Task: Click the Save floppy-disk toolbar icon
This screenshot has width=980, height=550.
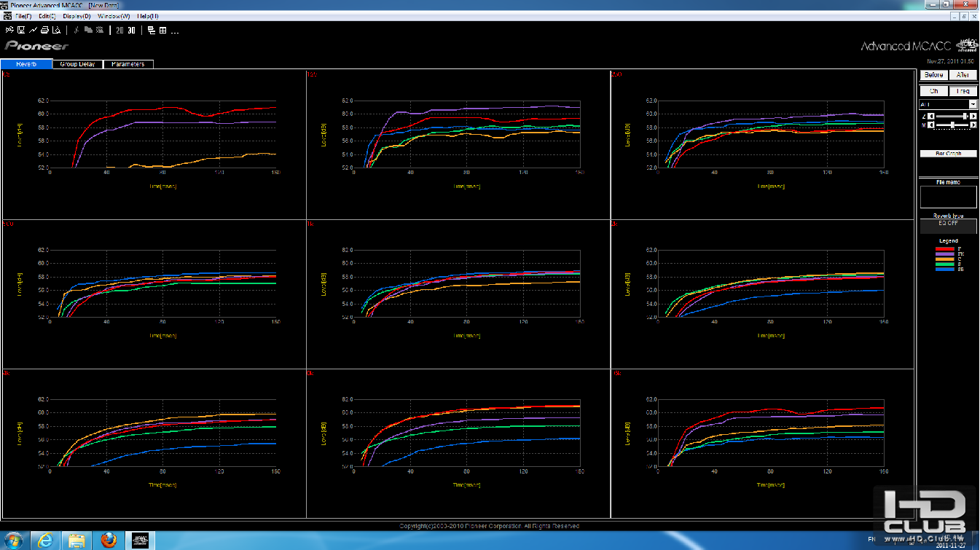Action: point(21,31)
